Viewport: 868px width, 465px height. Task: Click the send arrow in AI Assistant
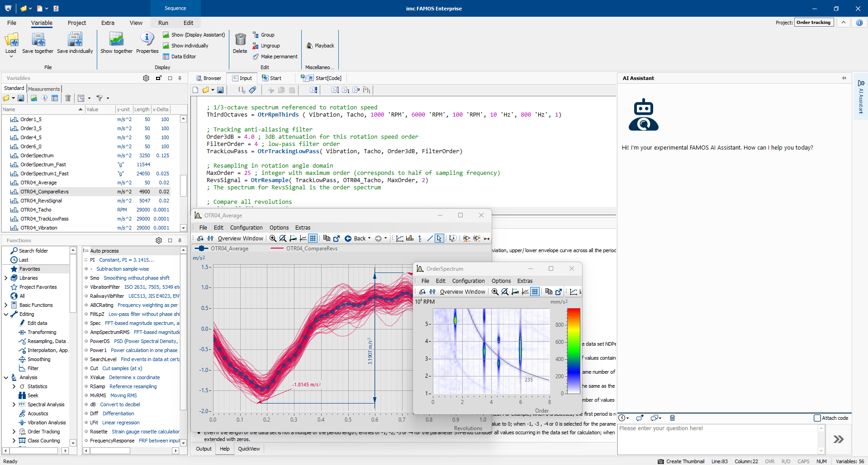[838, 439]
